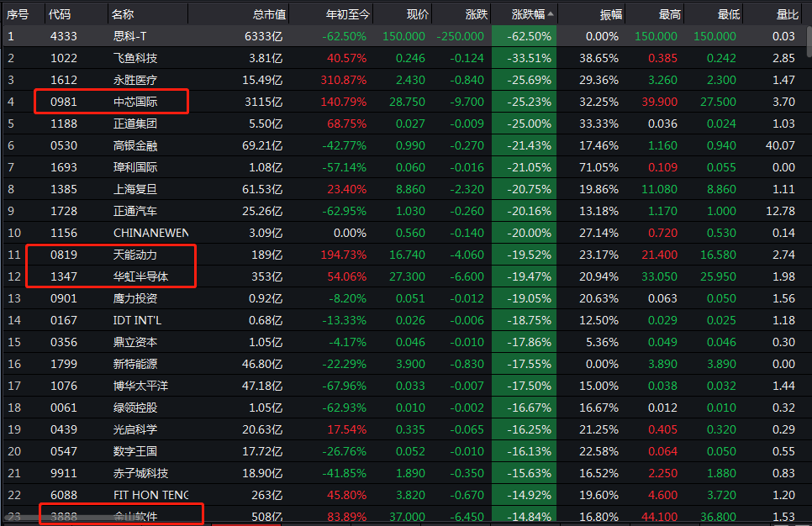Click change value -250.000
Screen dimensions: 812x526
pos(460,36)
